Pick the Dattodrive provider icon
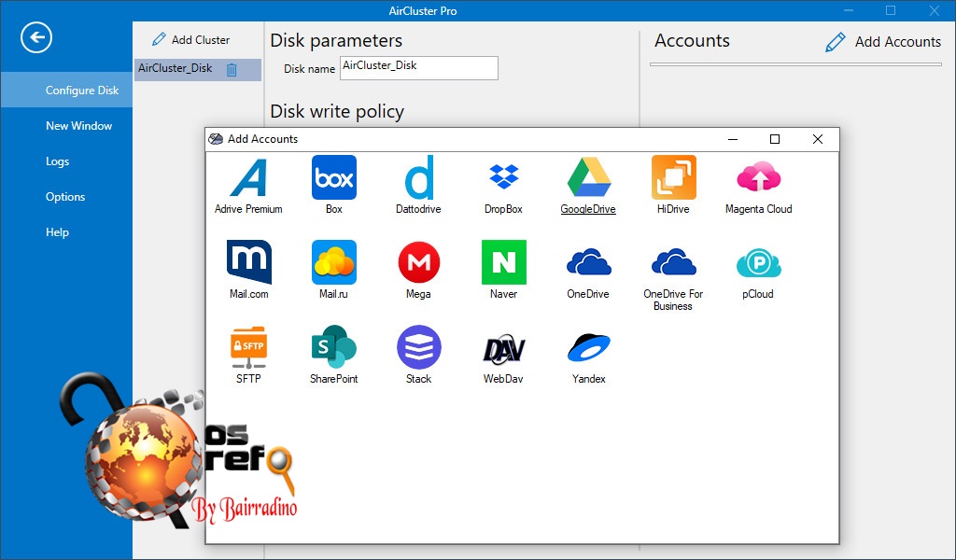The width and height of the screenshot is (956, 560). [419, 177]
